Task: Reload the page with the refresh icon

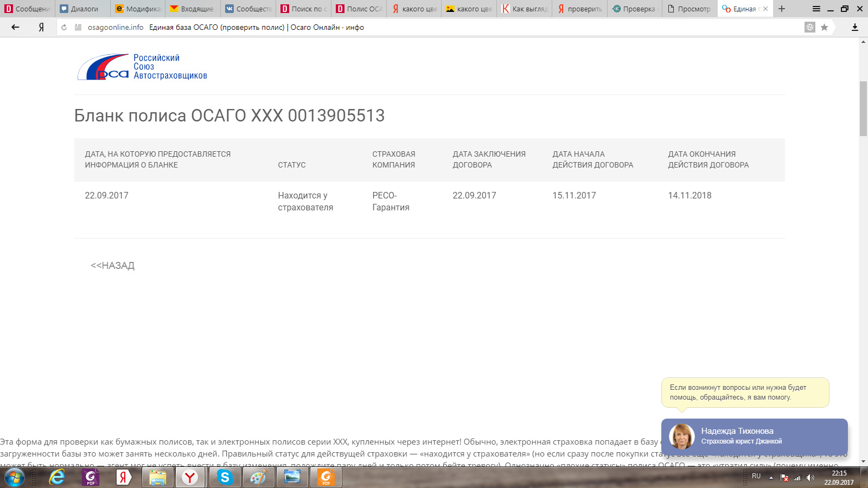Action: (64, 27)
